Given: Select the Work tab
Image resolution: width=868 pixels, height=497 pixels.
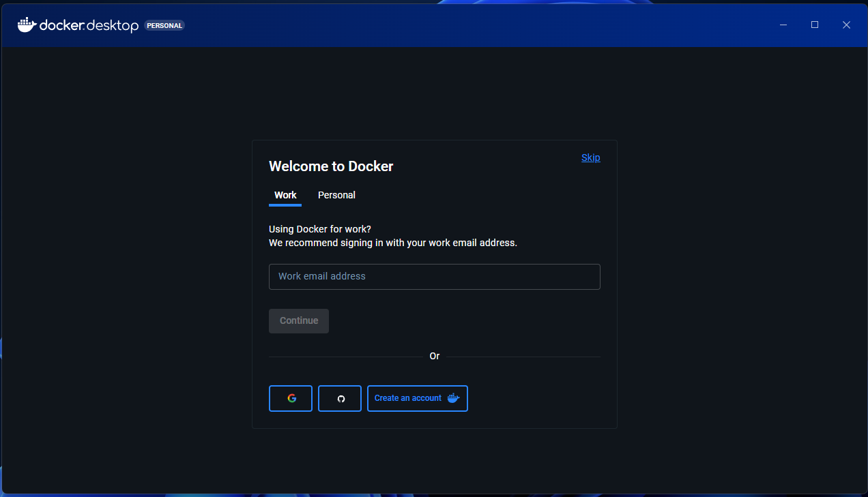Looking at the screenshot, I should click(285, 195).
